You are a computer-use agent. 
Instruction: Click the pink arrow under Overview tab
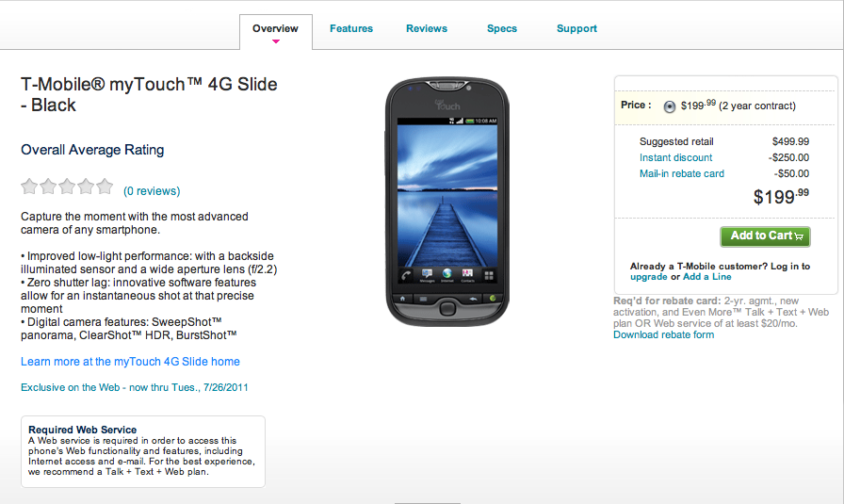pos(276,41)
